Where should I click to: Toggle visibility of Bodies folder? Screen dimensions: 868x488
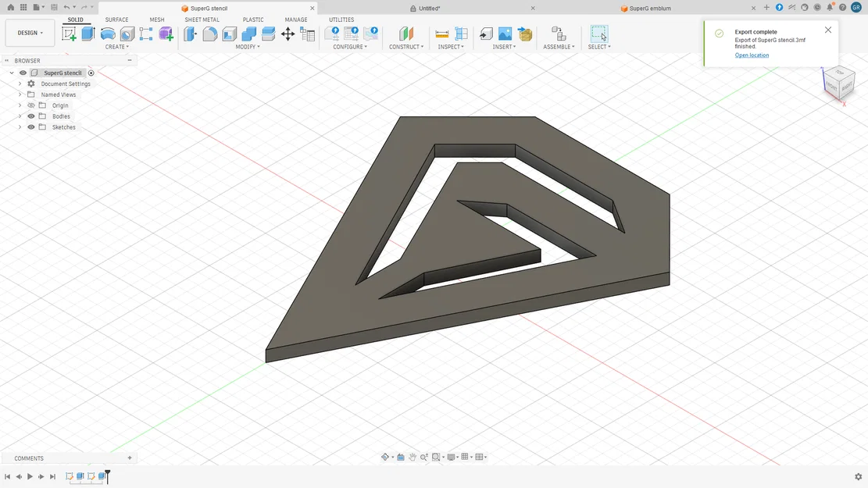[x=31, y=116]
